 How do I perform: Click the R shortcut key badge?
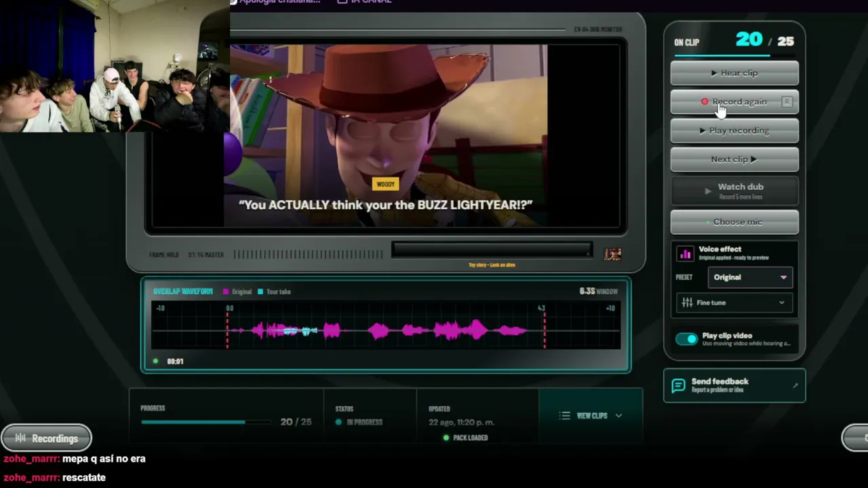tap(787, 102)
